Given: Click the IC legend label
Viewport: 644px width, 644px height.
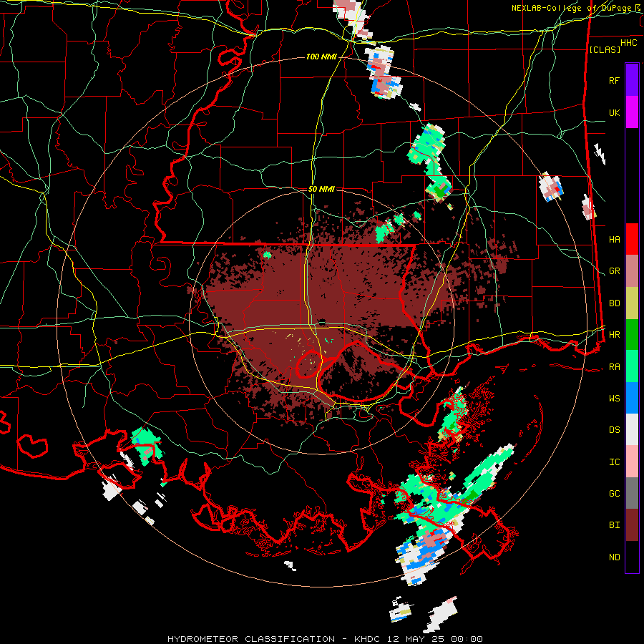Looking at the screenshot, I should coord(614,462).
